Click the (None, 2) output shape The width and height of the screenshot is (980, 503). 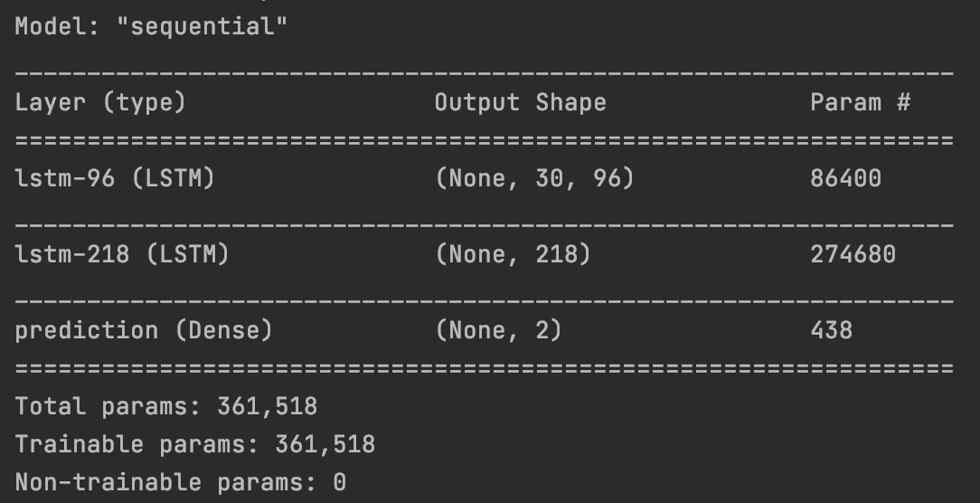pyautogui.click(x=498, y=331)
